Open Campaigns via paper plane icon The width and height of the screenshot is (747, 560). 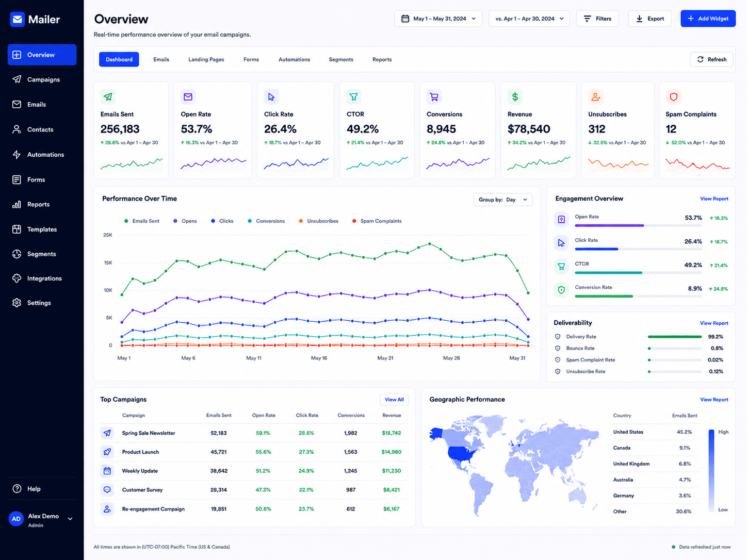(x=17, y=79)
